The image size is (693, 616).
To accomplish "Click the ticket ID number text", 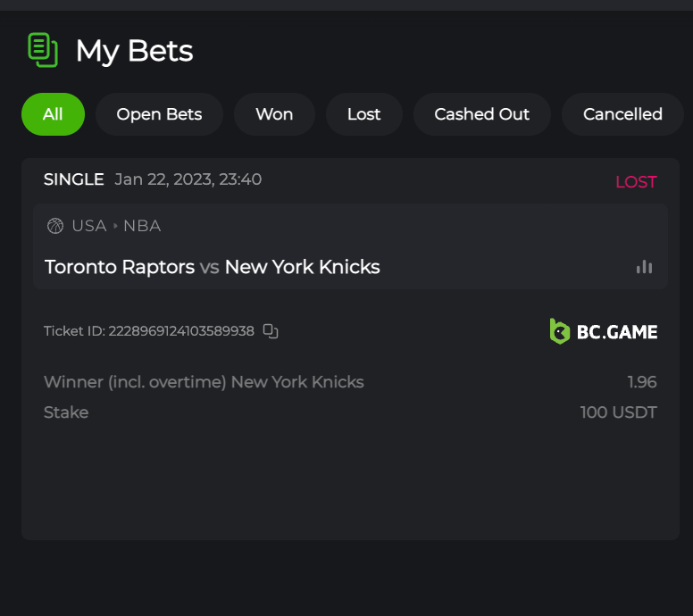I will coord(181,331).
